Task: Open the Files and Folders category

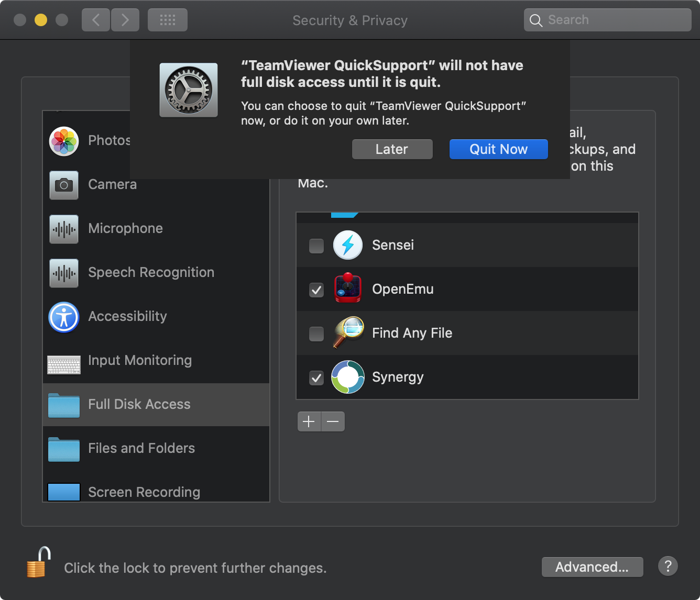Action: point(156,449)
